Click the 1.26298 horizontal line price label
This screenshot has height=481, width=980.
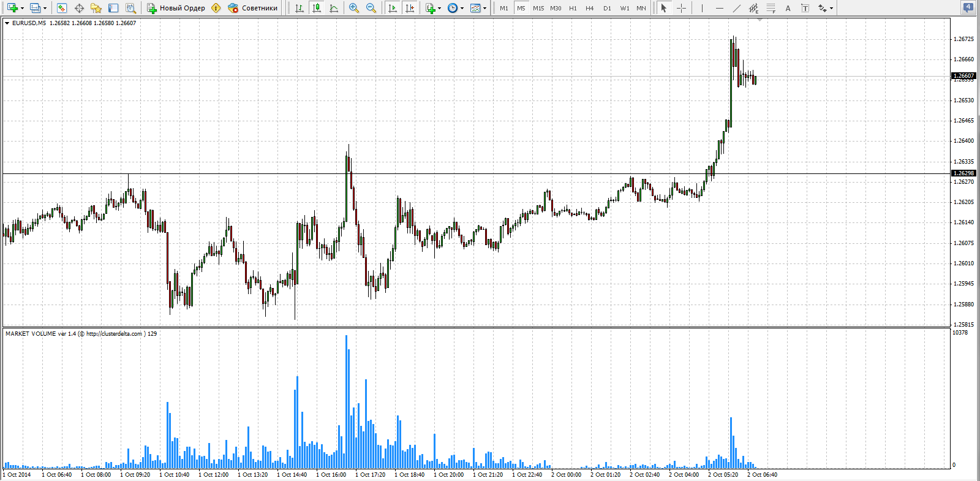pos(963,173)
